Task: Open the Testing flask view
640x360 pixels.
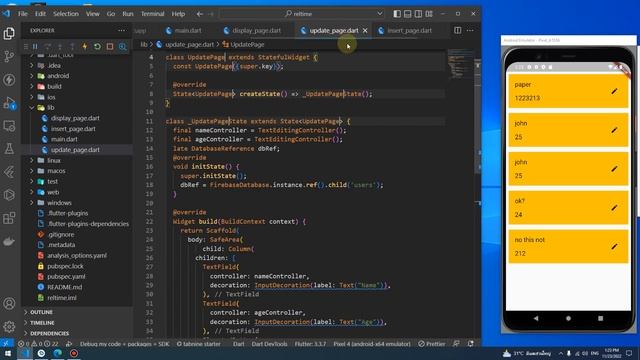Action: 9,149
